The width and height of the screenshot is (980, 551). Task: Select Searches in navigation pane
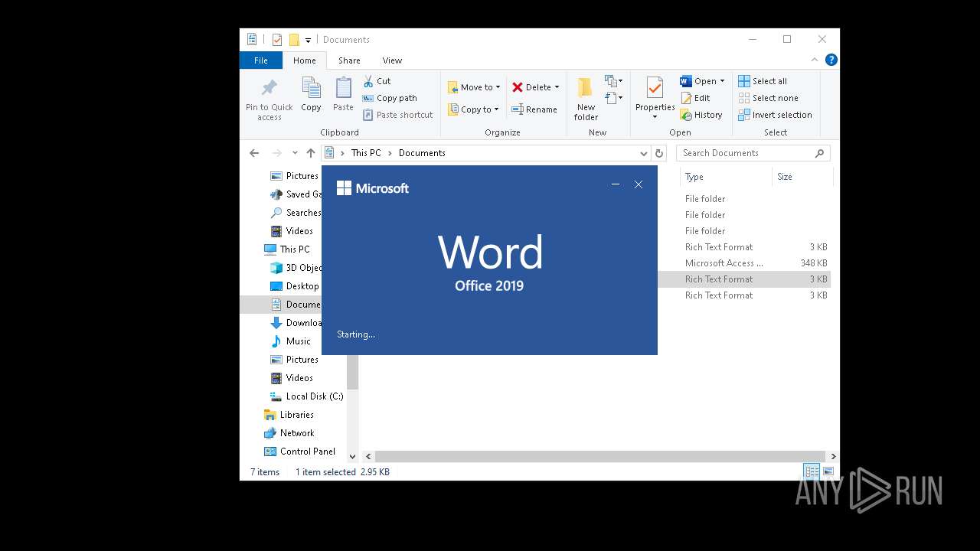pyautogui.click(x=296, y=213)
